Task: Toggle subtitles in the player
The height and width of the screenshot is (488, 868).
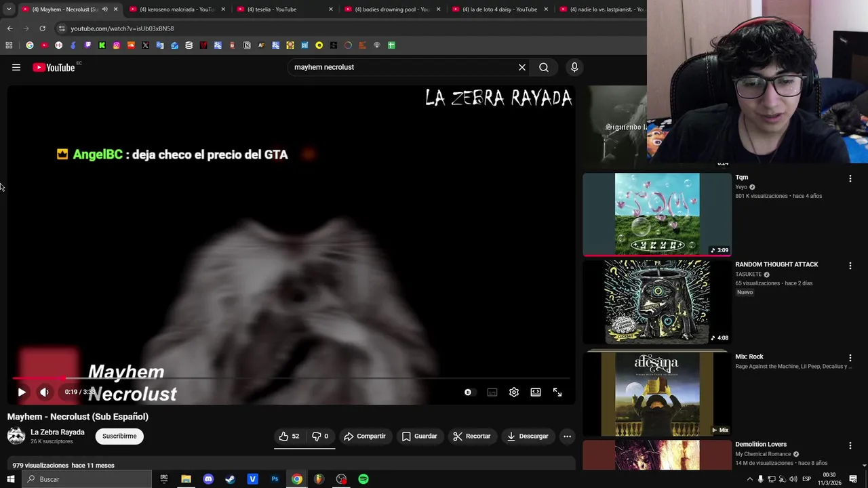Action: pos(492,392)
